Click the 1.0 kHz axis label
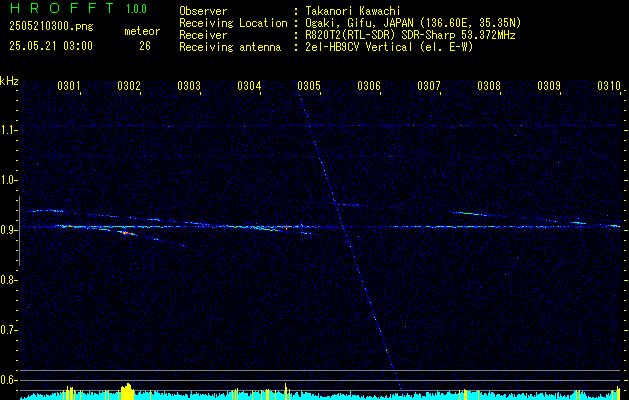This screenshot has width=629, height=400. point(7,180)
